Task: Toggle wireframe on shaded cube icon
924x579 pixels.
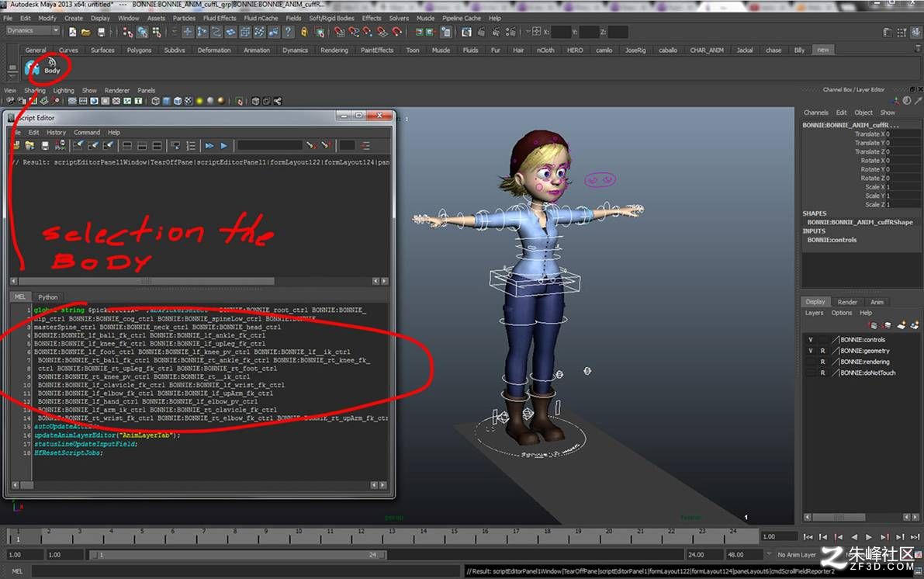Action: (178, 102)
